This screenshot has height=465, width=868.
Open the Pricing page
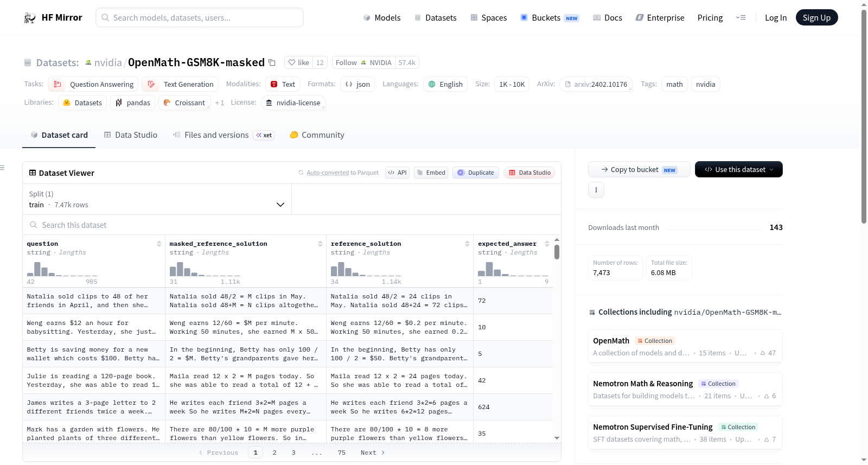click(x=710, y=18)
